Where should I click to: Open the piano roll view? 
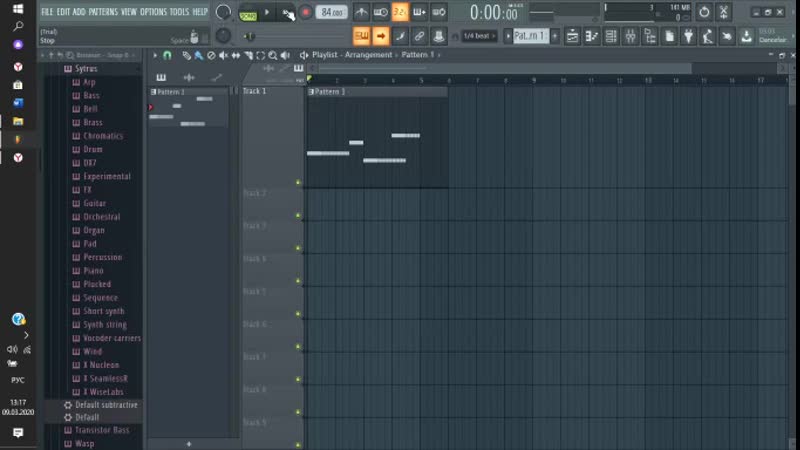[x=591, y=36]
